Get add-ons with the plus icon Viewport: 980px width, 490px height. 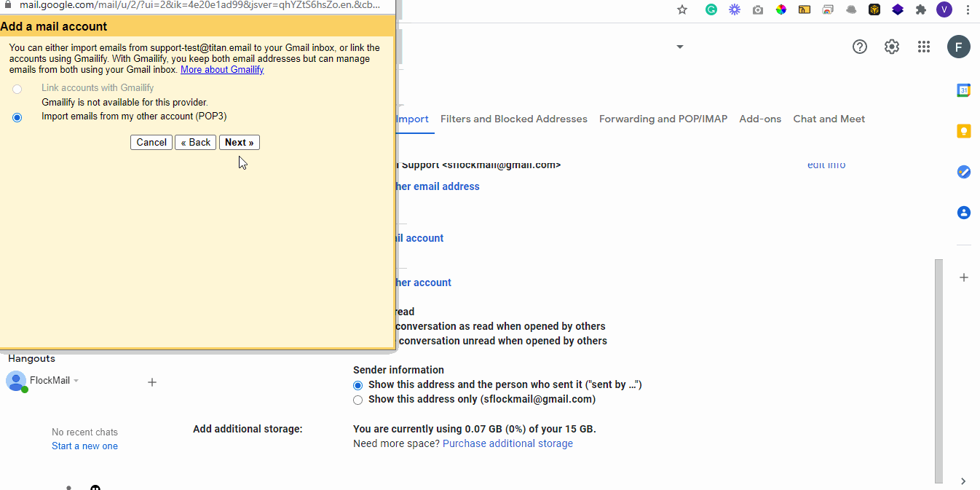coord(964,277)
